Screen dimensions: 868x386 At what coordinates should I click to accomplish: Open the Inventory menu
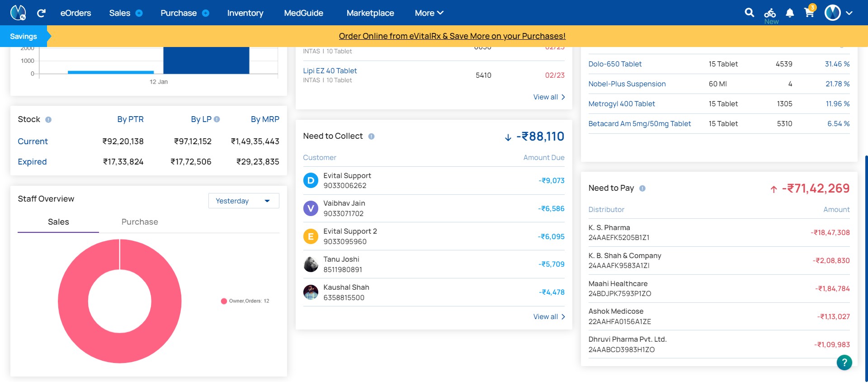(x=245, y=13)
